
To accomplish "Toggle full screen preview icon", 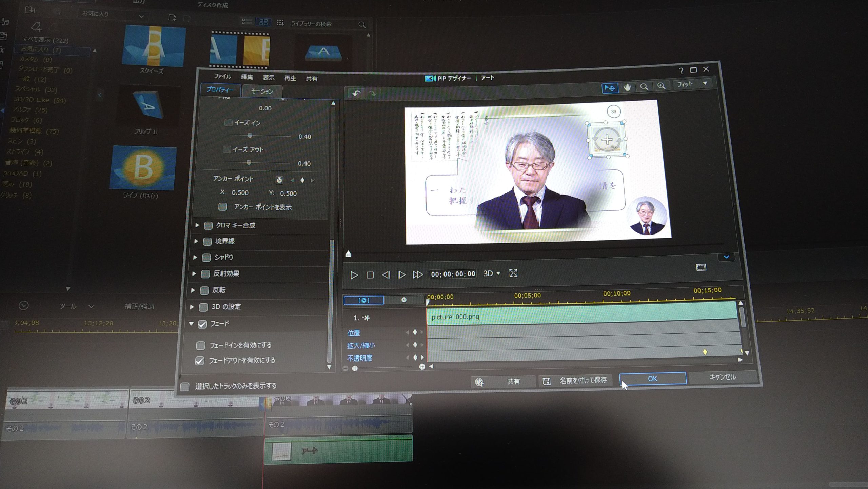I will (513, 273).
